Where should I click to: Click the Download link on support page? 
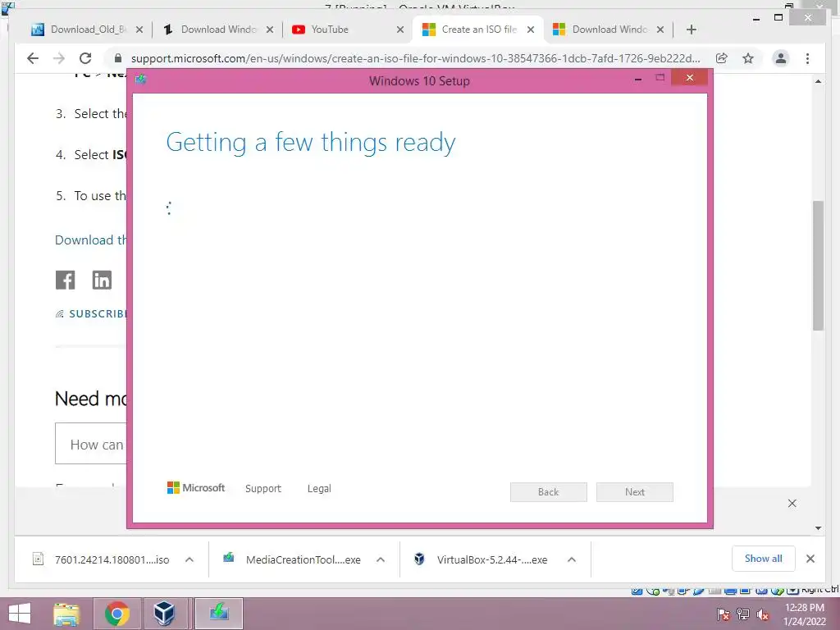click(x=91, y=240)
